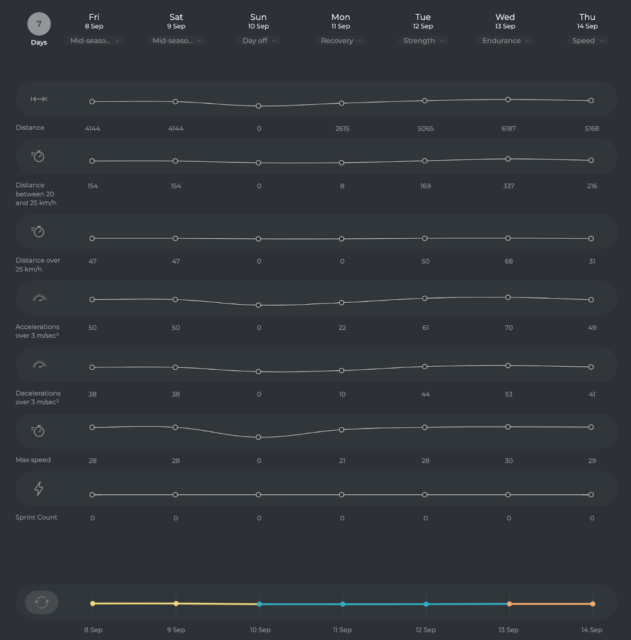Open Thursday's Speed session dropdown
Image resolution: width=631 pixels, height=640 pixels.
[x=588, y=41]
